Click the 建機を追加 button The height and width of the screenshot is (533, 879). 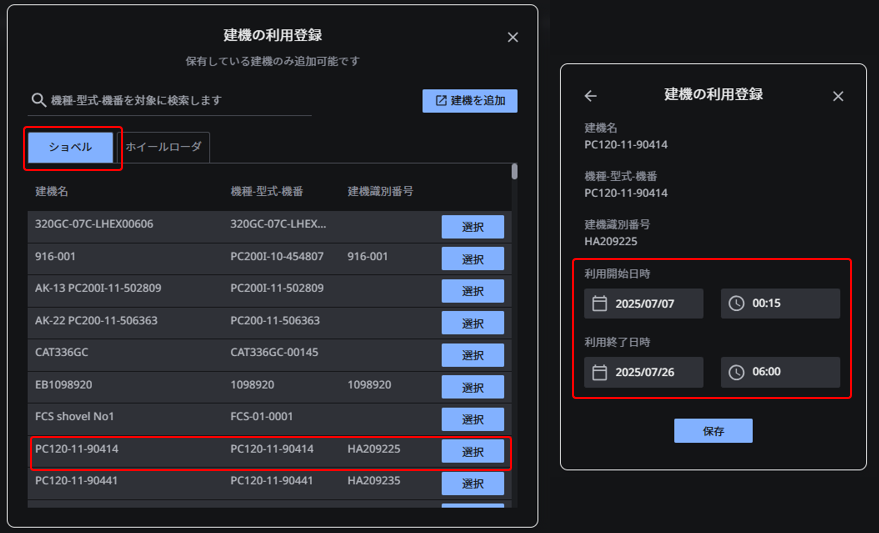pos(470,101)
